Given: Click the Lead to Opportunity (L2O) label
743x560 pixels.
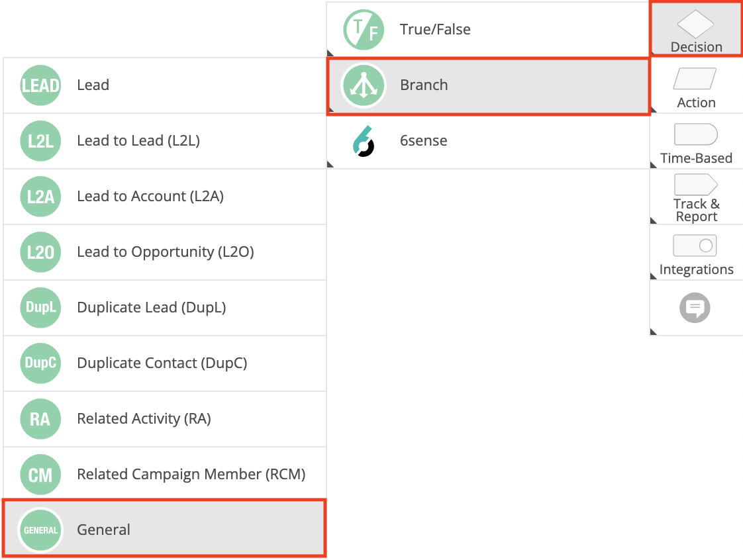Looking at the screenshot, I should click(166, 252).
